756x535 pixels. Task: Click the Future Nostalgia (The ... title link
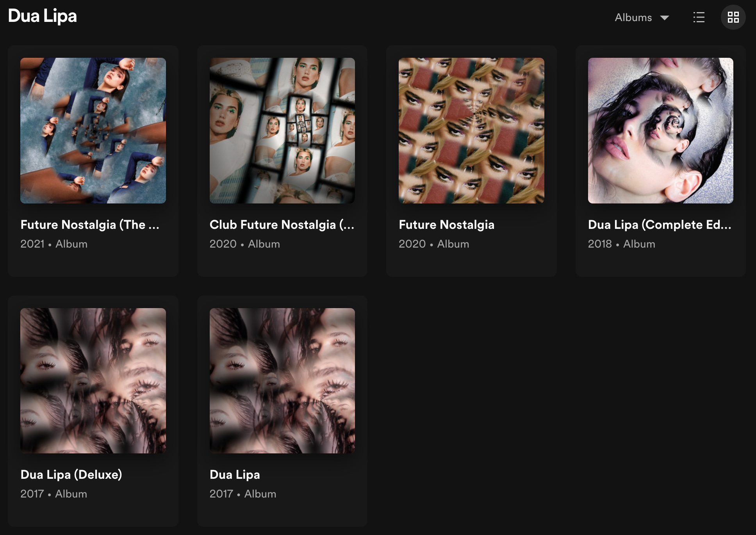[x=89, y=225]
